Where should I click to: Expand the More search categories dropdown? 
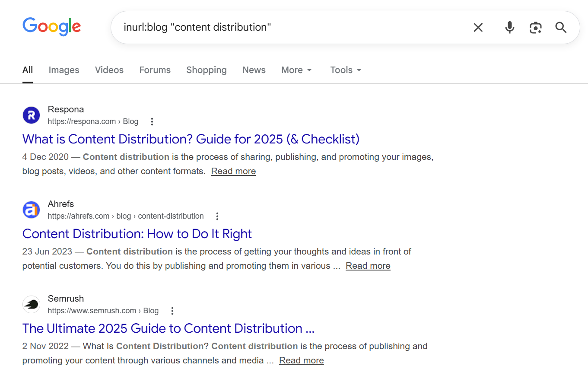pyautogui.click(x=296, y=70)
